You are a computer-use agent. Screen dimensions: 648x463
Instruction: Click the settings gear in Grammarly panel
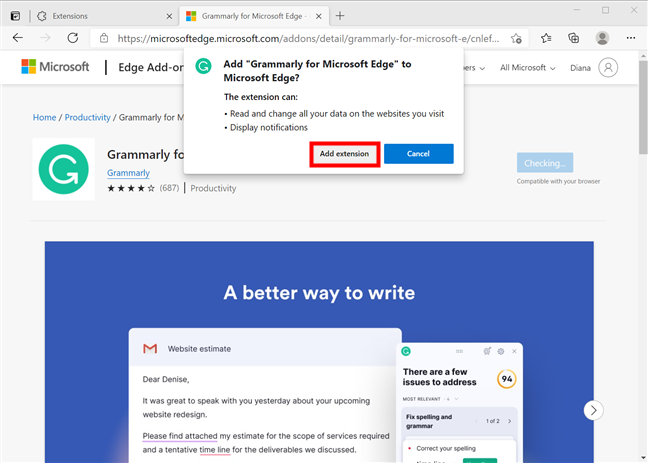(x=501, y=351)
